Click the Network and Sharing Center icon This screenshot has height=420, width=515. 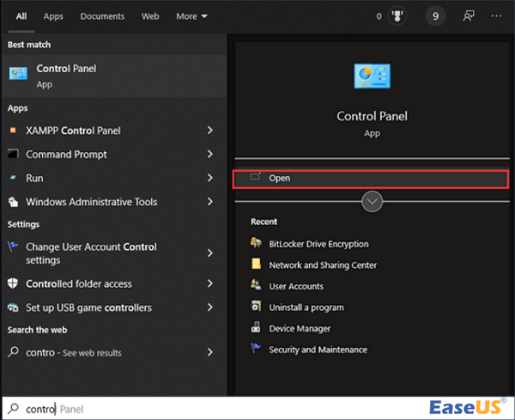click(256, 265)
